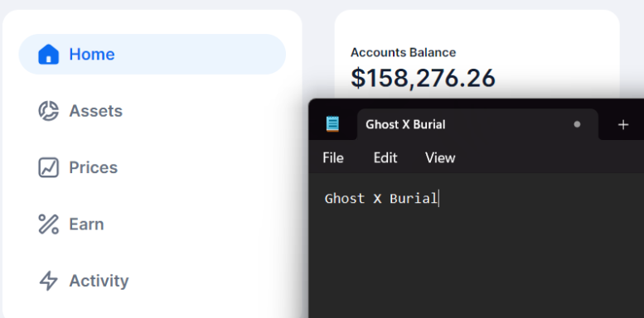Screen dimensions: 644x318
Task: Click the Home house icon in sidebar
Action: pos(48,54)
